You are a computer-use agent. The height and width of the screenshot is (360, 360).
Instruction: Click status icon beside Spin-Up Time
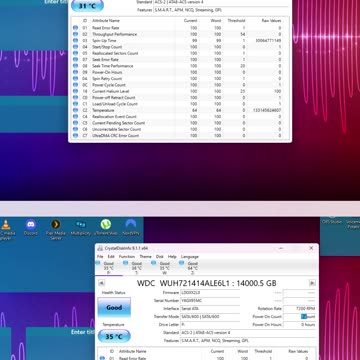tap(75, 41)
